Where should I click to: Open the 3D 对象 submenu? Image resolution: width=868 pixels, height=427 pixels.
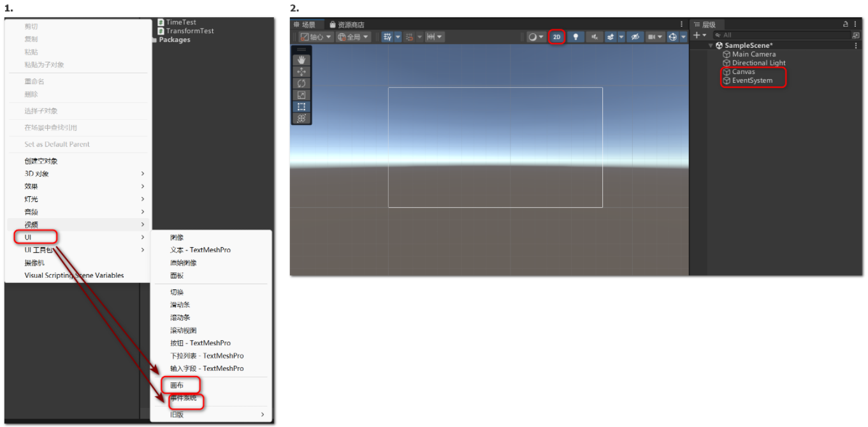(78, 173)
